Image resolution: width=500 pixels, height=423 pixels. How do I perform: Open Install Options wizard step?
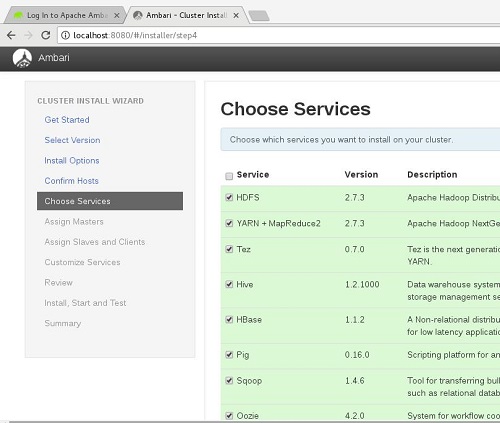[x=72, y=161]
